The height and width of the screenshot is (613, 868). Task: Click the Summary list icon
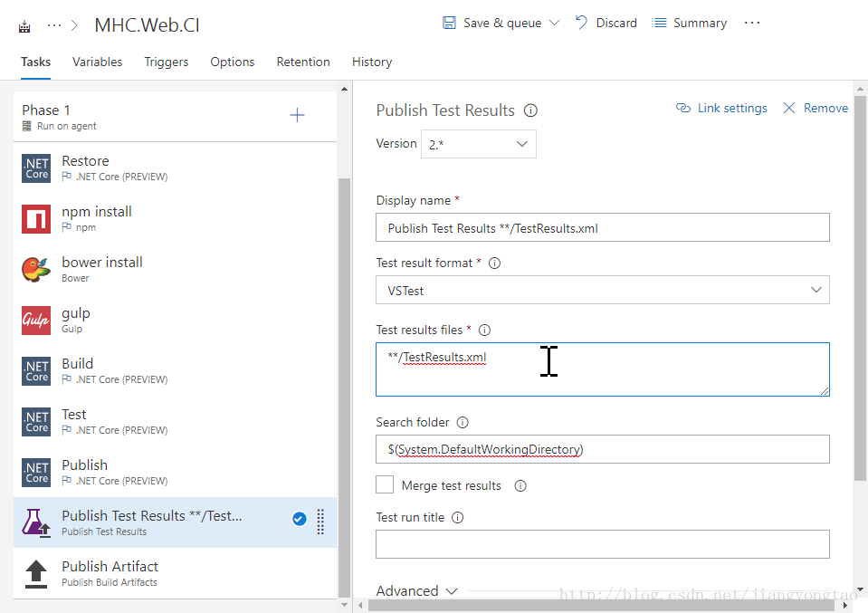pos(659,23)
